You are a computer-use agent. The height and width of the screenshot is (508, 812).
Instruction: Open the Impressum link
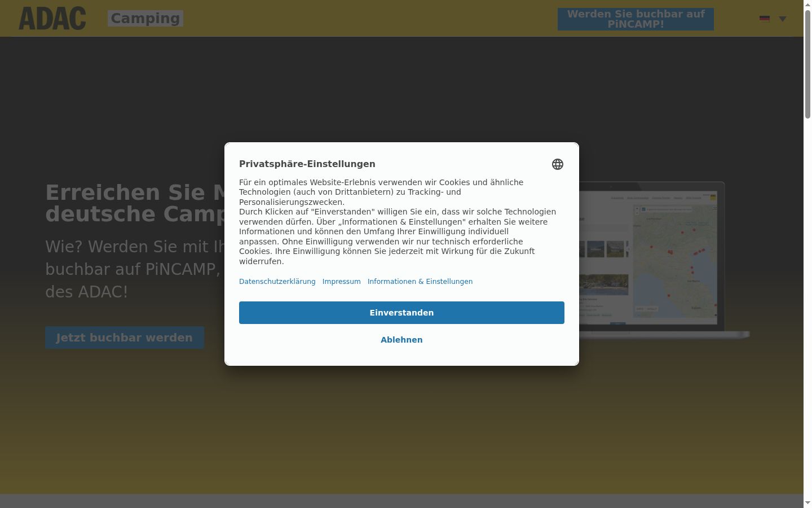tap(342, 282)
